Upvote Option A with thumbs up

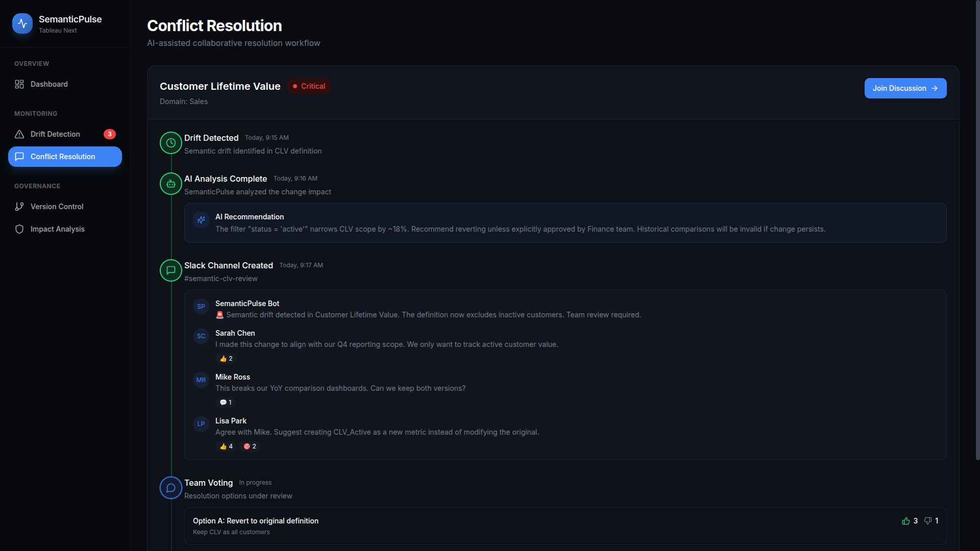tap(906, 521)
